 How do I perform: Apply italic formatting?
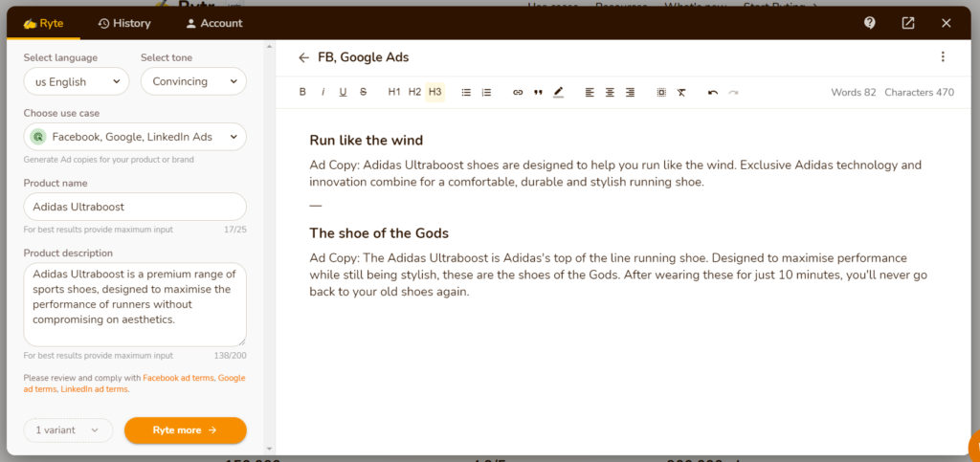pyautogui.click(x=323, y=93)
